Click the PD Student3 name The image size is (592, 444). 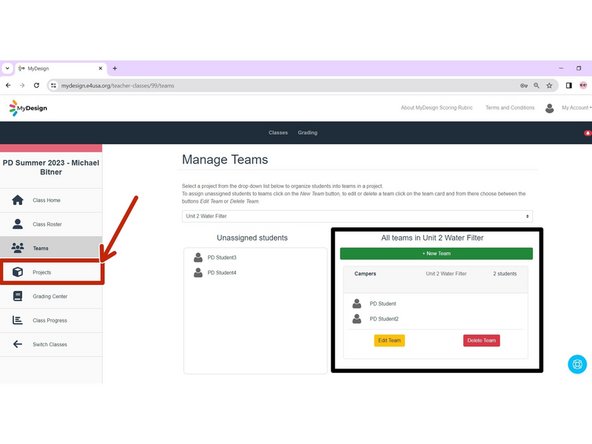[222, 257]
